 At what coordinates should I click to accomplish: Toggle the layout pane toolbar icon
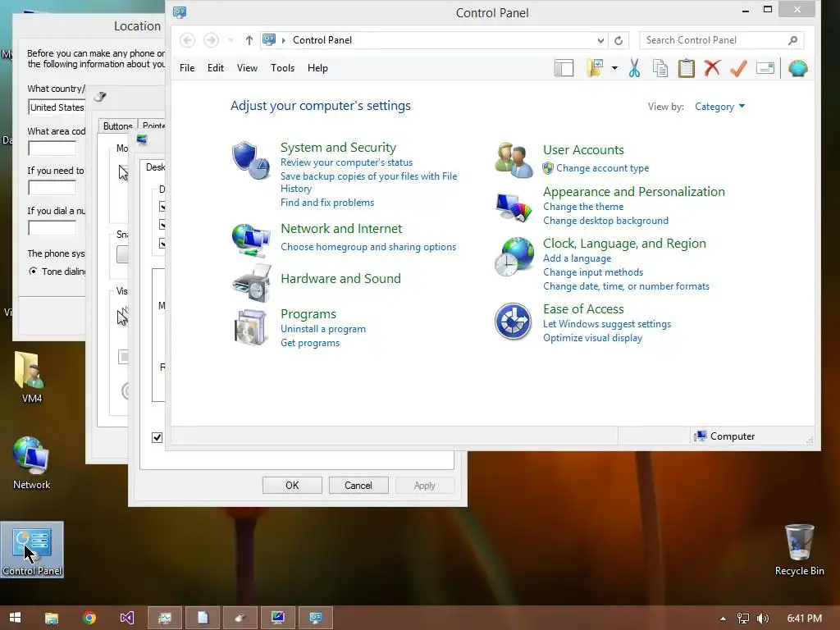[x=564, y=68]
